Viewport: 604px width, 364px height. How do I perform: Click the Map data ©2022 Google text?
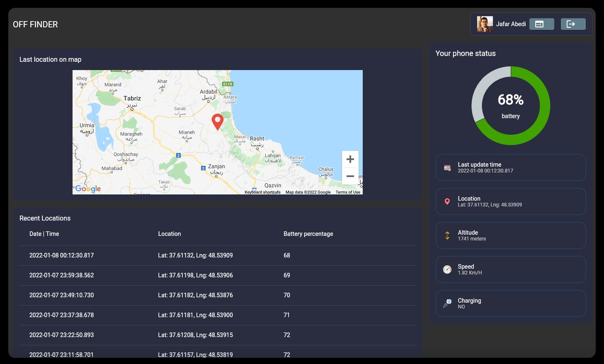pyautogui.click(x=308, y=192)
